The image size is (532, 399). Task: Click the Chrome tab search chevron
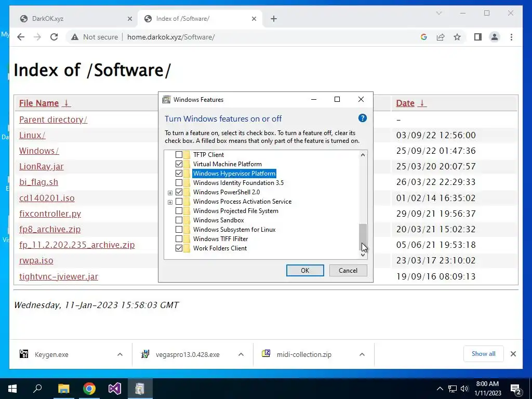438,13
